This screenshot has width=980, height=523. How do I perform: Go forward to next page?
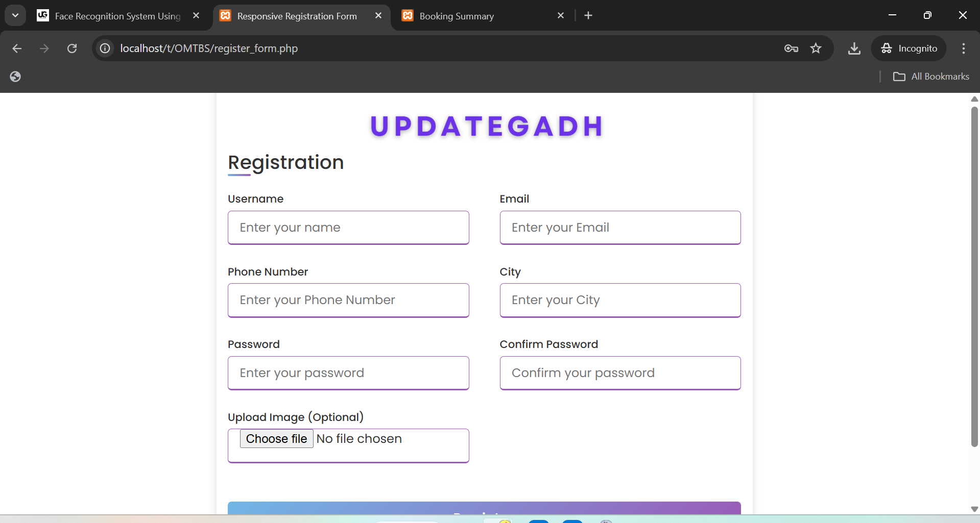coord(44,48)
